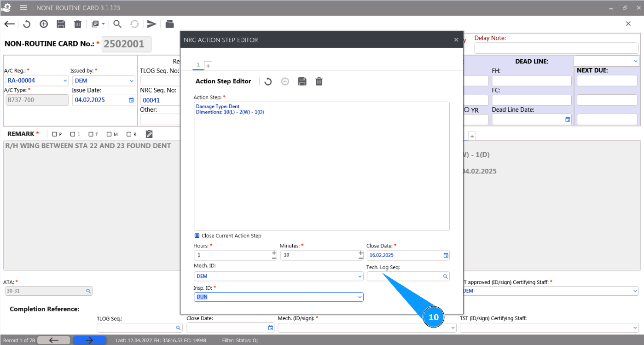Click the ATA field lookup icon

(88, 291)
